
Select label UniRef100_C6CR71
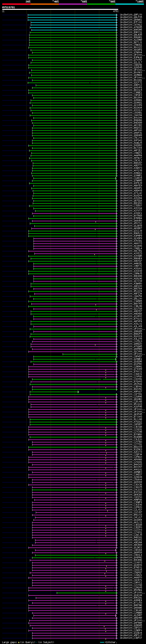pyautogui.click(x=131, y=580)
